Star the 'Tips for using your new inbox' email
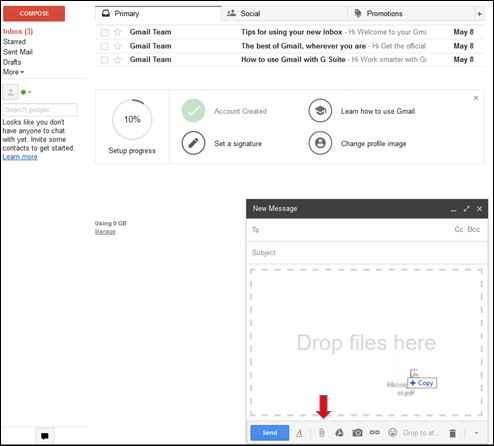The height and width of the screenshot is (446, 494). point(118,32)
